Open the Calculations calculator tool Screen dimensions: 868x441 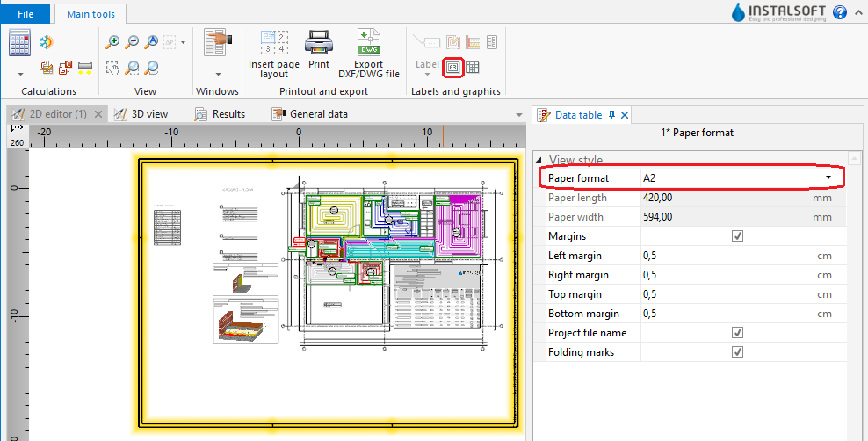point(19,42)
